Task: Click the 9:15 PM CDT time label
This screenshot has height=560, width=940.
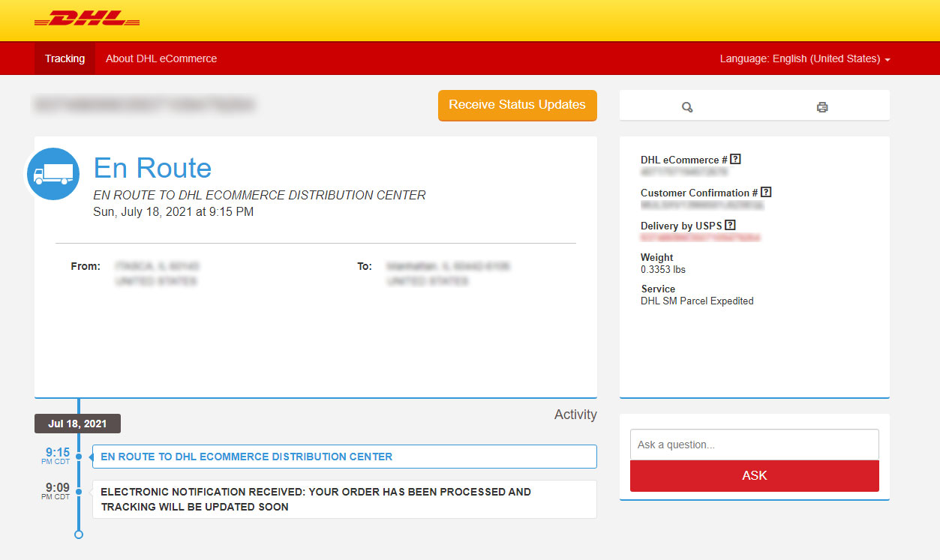Action: coord(57,456)
